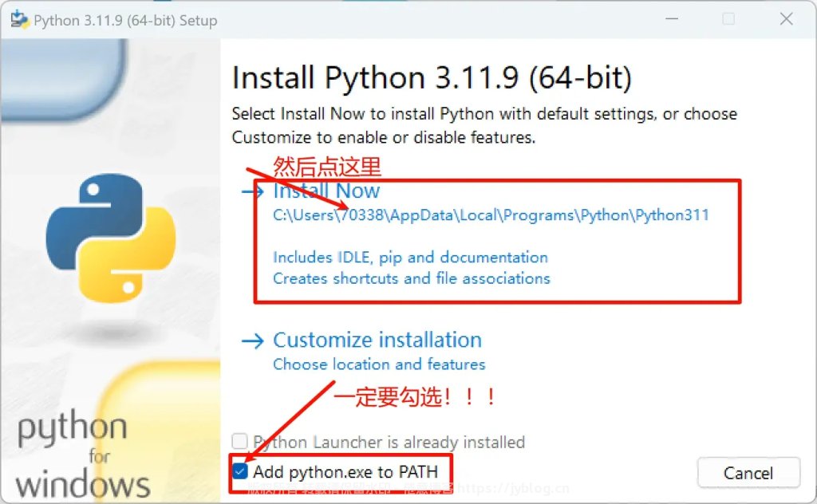Click the disabled Python Launcher checkbox

tap(240, 442)
